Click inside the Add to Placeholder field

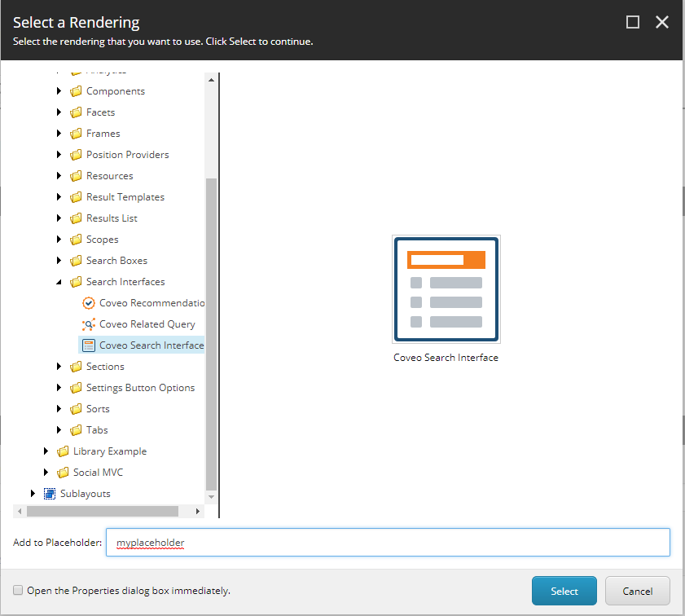coord(326,542)
